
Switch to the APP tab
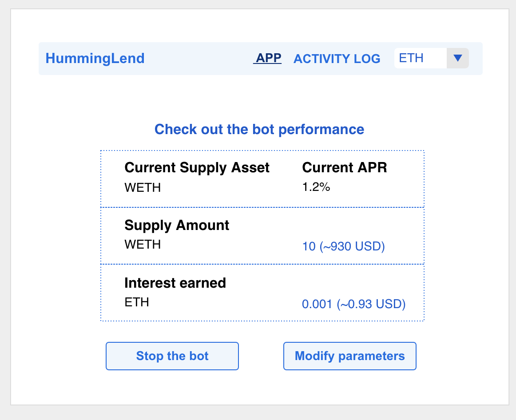pyautogui.click(x=267, y=58)
